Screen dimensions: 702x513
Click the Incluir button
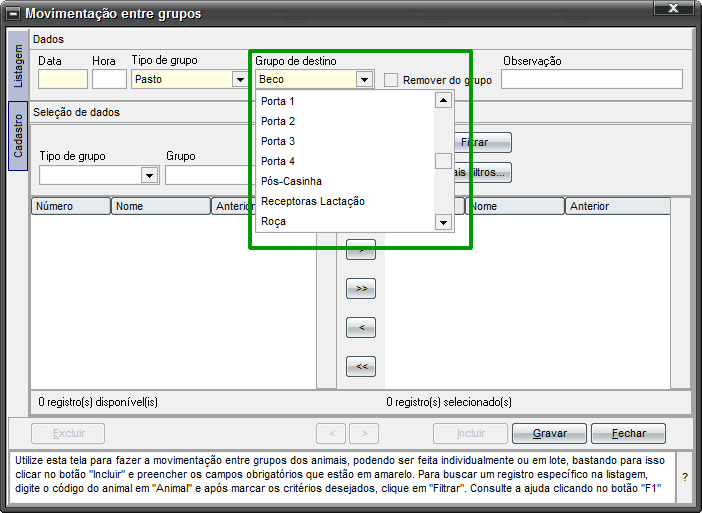[x=471, y=433]
